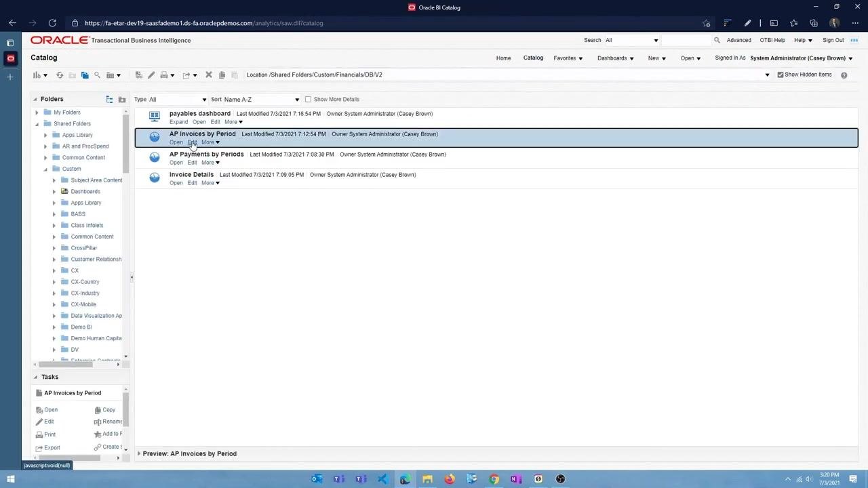Screen dimensions: 868x488
Task: Click the New Analysis icon in toolbar
Action: [x=37, y=75]
